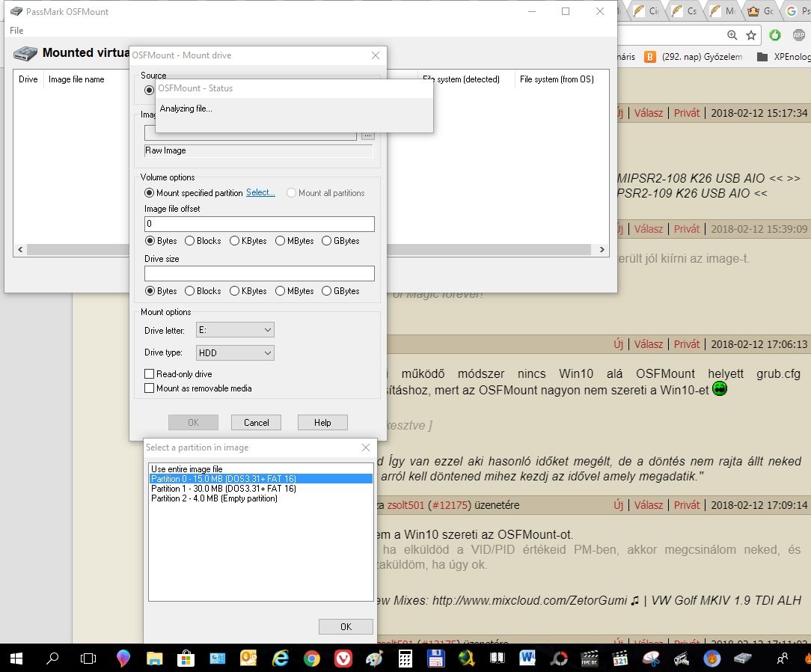Open the Windows Start menu
811x672 pixels.
click(x=16, y=658)
